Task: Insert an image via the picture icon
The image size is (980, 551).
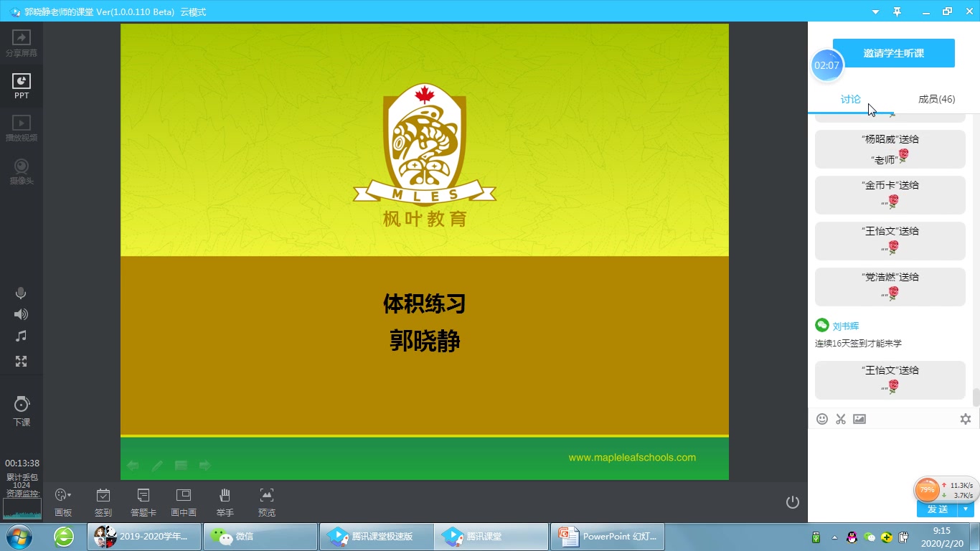Action: pos(859,419)
